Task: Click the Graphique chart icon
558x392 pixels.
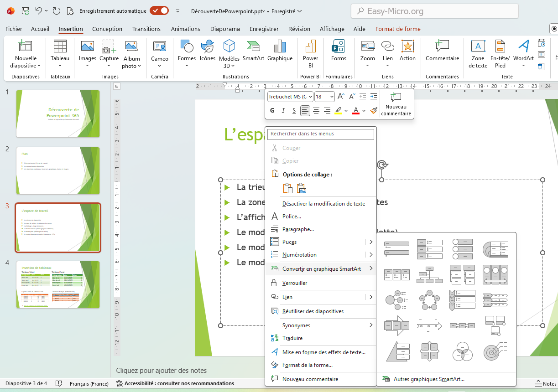Action: click(x=280, y=46)
